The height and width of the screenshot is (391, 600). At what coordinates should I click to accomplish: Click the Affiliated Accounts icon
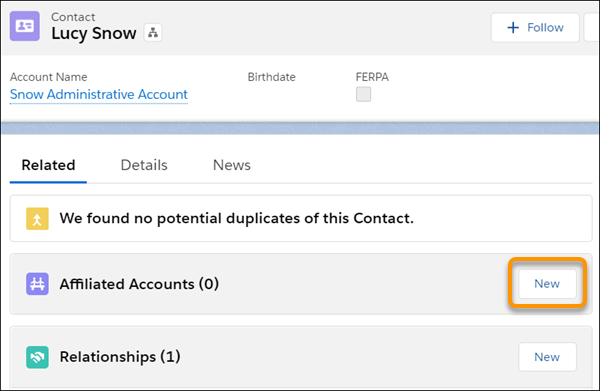point(37,284)
